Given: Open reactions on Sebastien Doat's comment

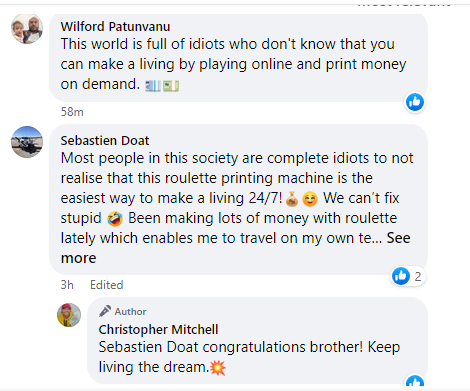Looking at the screenshot, I should (x=408, y=276).
